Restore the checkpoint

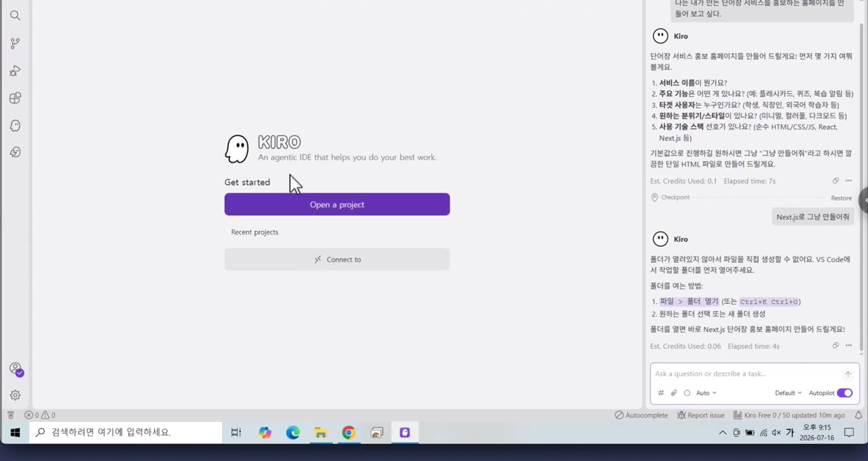(x=841, y=198)
